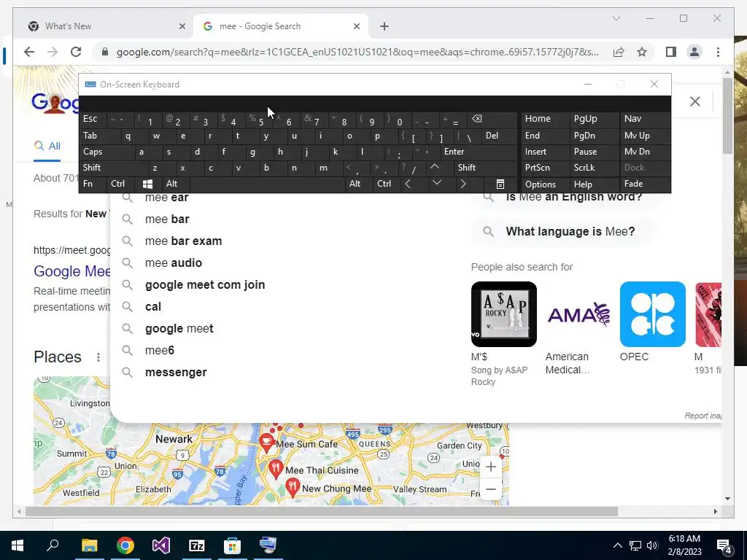The width and height of the screenshot is (747, 560).
Task: Tap the Windows logo key on the on-screen keyboard
Action: 147,184
